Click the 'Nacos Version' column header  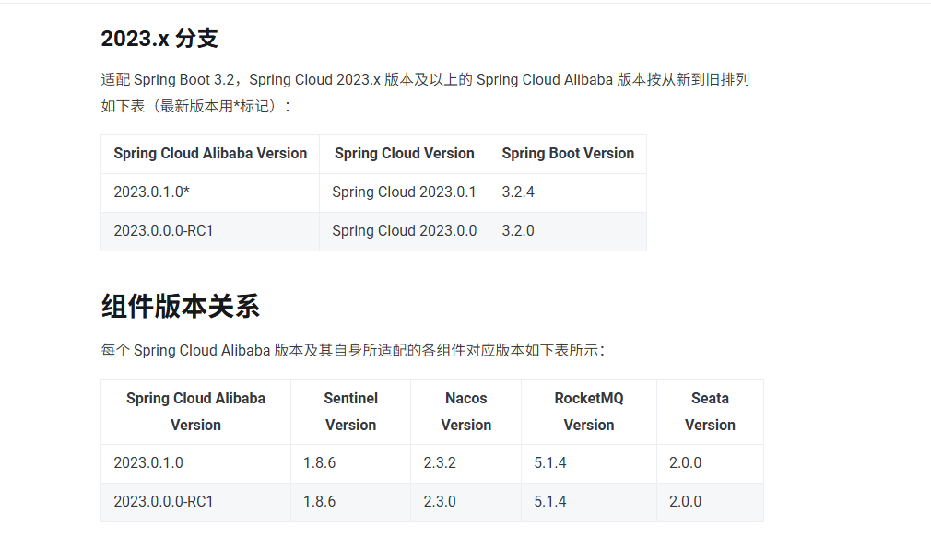tap(466, 412)
